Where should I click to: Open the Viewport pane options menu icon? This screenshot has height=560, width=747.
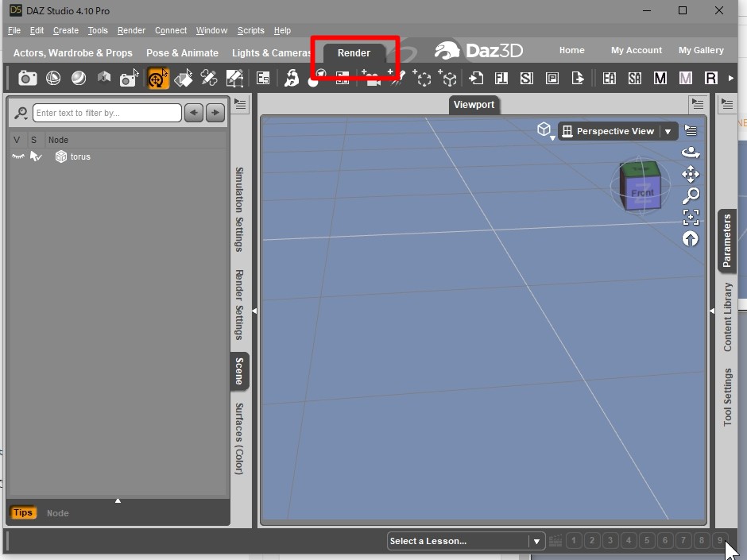[x=698, y=103]
